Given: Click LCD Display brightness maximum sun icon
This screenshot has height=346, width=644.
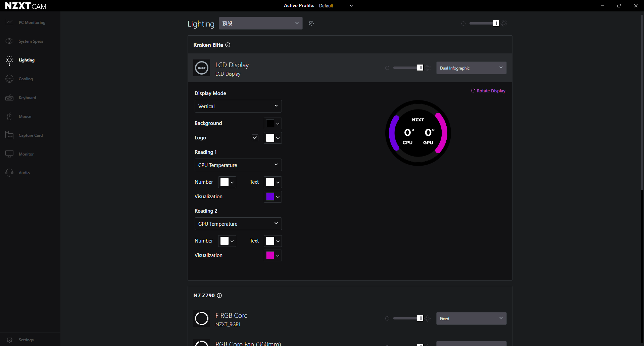Looking at the screenshot, I should click(428, 68).
